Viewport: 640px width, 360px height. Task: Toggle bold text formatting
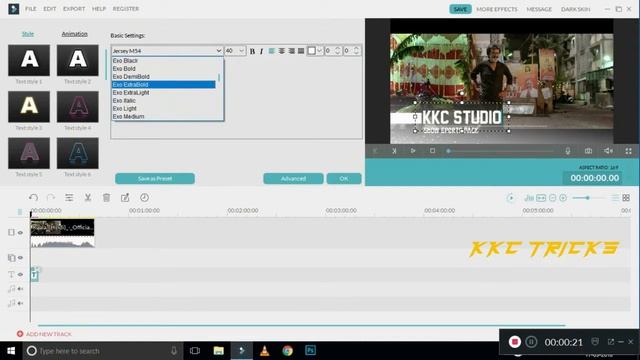click(x=252, y=51)
